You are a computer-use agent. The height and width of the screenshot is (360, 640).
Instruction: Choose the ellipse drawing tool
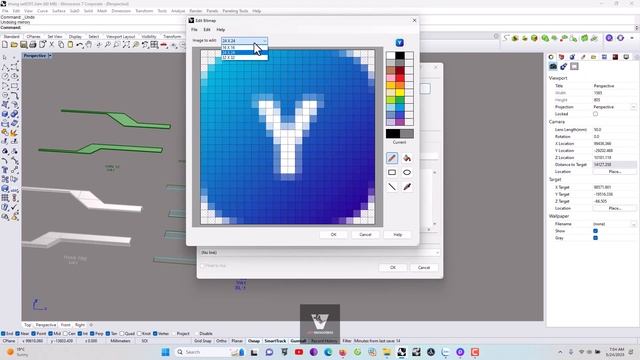[407, 172]
